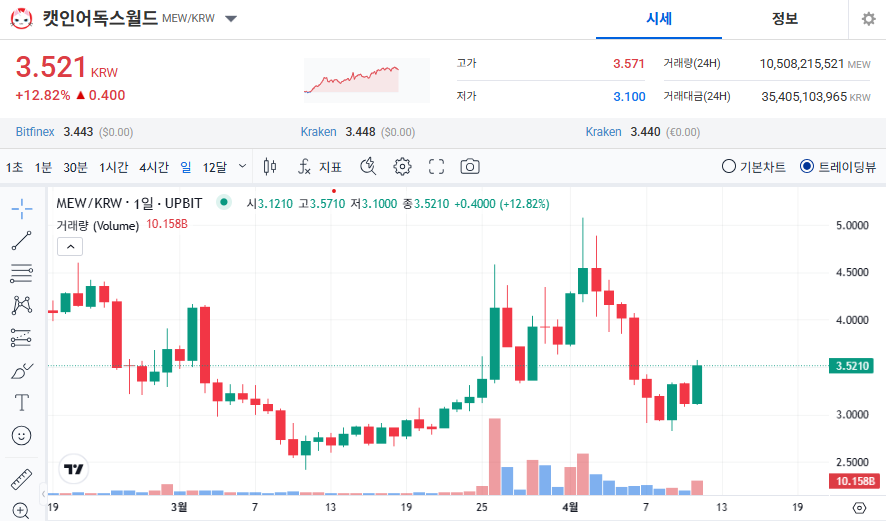
Task: Open the settings gear at top right
Action: coord(868,19)
